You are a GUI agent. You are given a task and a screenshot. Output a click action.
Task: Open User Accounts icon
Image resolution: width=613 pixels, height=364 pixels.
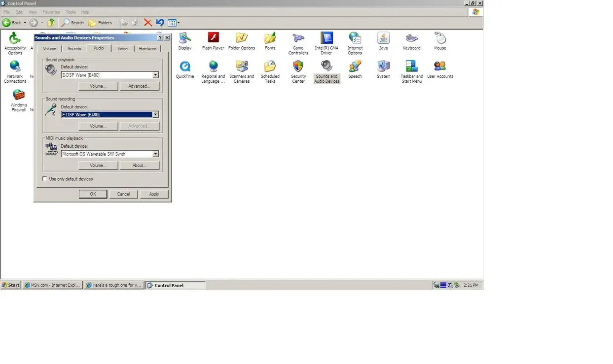click(440, 69)
